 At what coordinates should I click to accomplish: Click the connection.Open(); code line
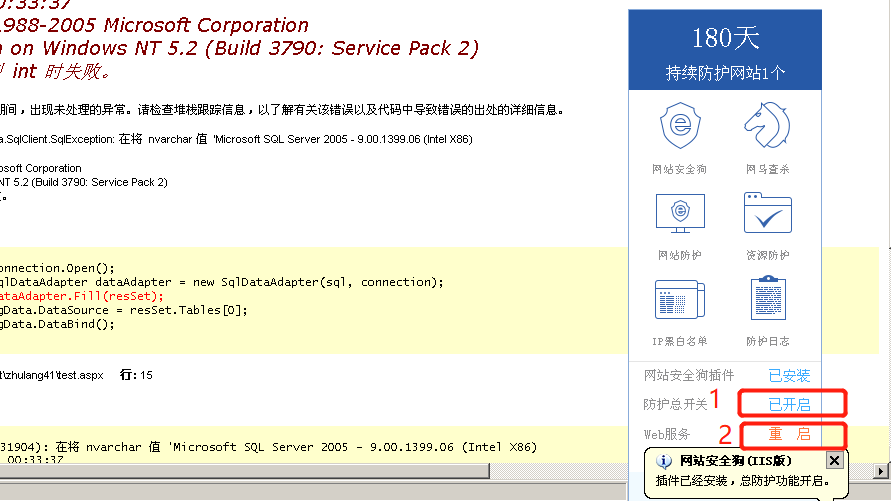point(57,268)
